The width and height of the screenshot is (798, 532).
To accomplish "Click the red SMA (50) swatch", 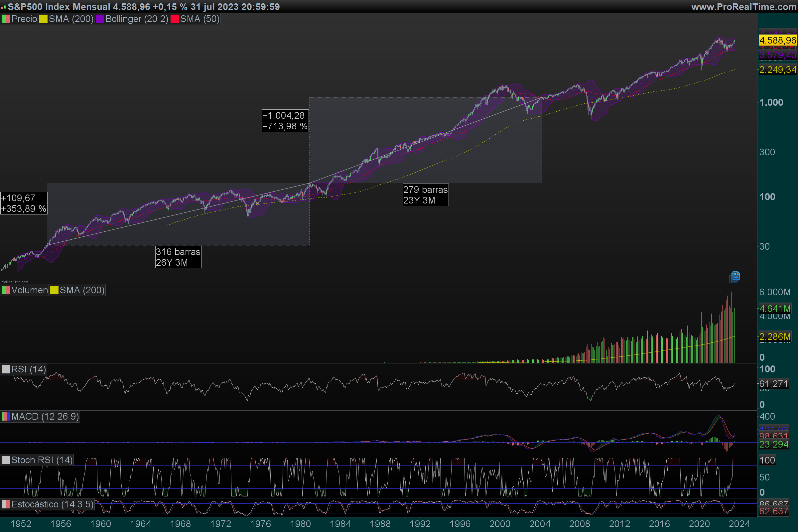I will pos(174,19).
